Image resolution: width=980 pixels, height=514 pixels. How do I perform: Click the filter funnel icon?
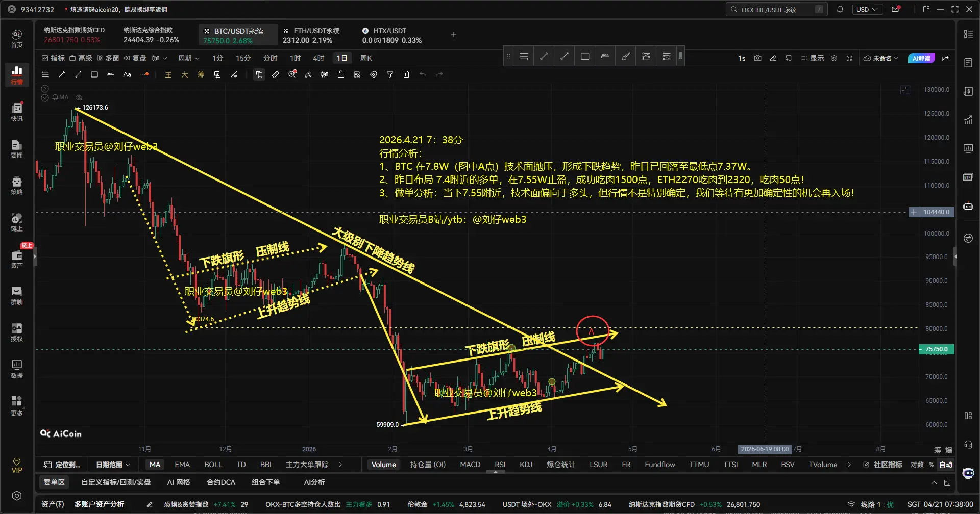coord(390,74)
